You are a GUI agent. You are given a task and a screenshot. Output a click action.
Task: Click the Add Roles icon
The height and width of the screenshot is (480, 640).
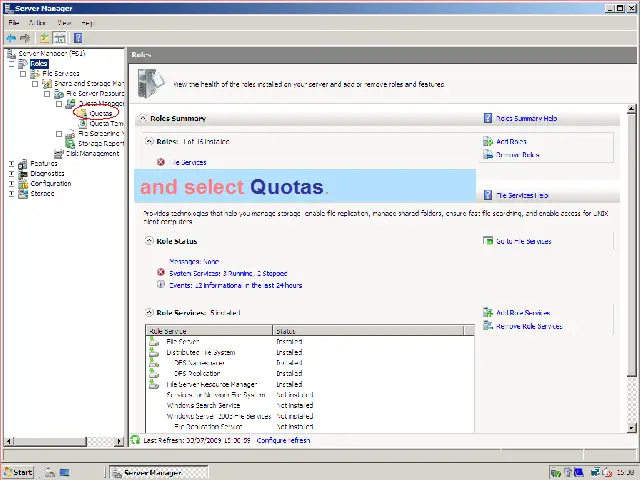click(x=488, y=142)
